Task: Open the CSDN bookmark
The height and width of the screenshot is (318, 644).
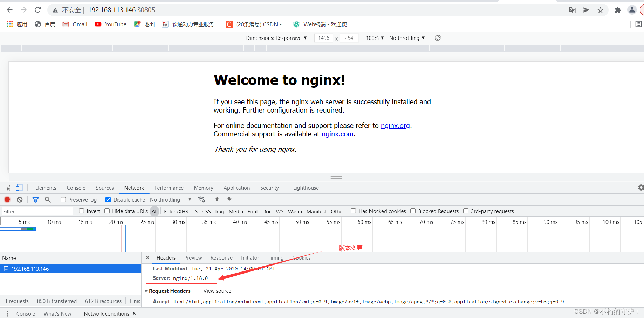Action: click(256, 24)
